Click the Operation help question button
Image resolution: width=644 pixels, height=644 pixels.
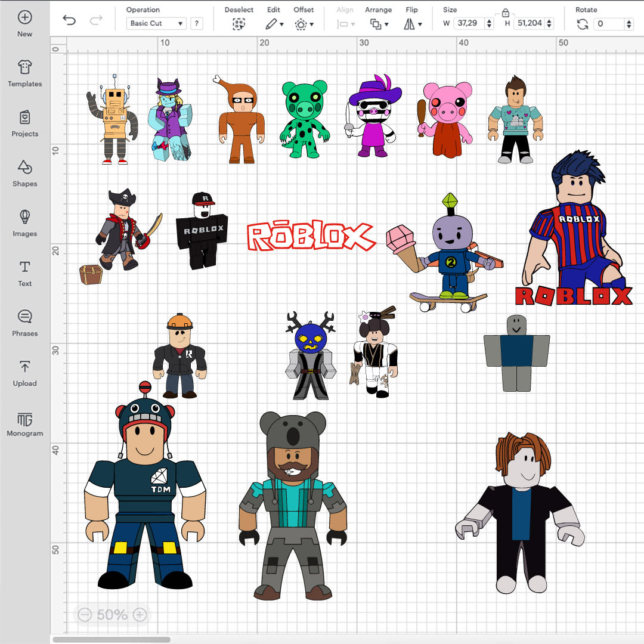click(197, 23)
